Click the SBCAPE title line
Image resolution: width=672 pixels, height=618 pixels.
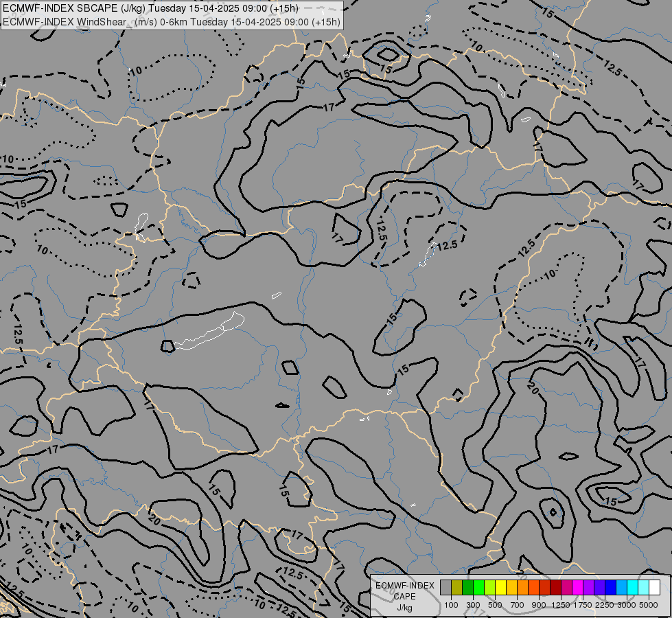(150, 8)
